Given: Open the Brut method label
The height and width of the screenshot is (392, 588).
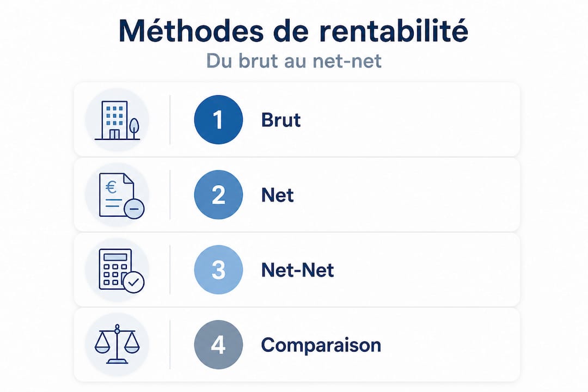Looking at the screenshot, I should tap(281, 120).
